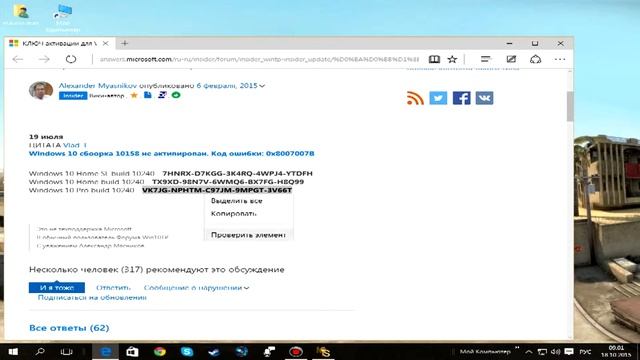The height and width of the screenshot is (360, 640).
Task: Open the Share icon in Edge toolbar
Action: [536, 59]
